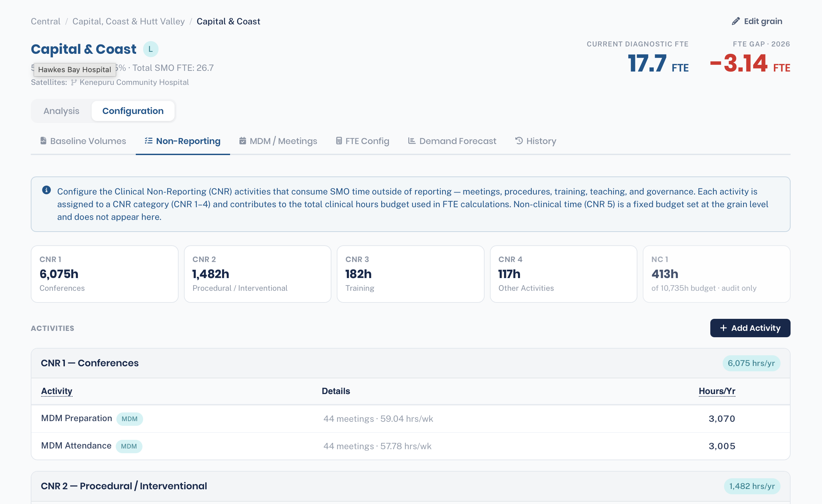Click the Total SMO FTE: 26.7 text

(x=173, y=68)
